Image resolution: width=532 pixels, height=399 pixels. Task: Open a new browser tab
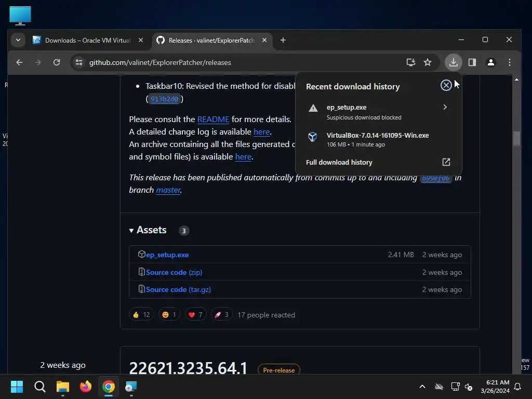[x=283, y=40]
